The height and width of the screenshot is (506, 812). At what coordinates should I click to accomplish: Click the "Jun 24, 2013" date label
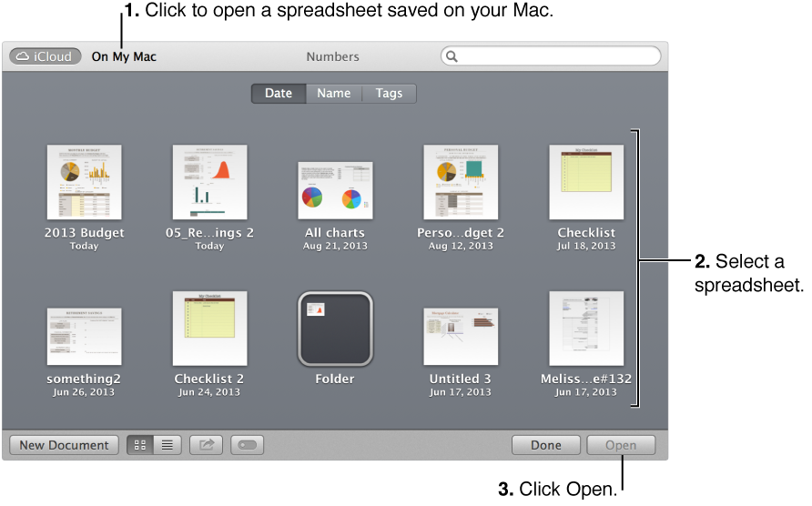click(209, 392)
